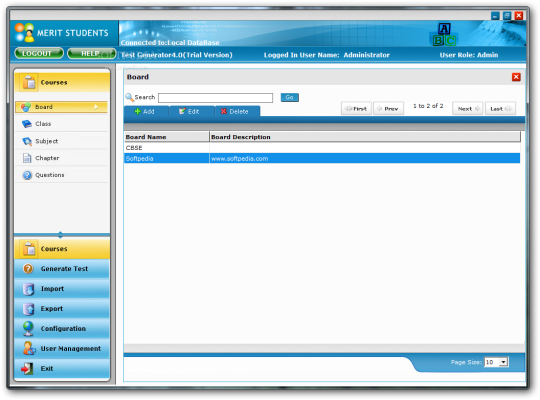
Task: Click the search magnifier icon
Action: pos(129,98)
